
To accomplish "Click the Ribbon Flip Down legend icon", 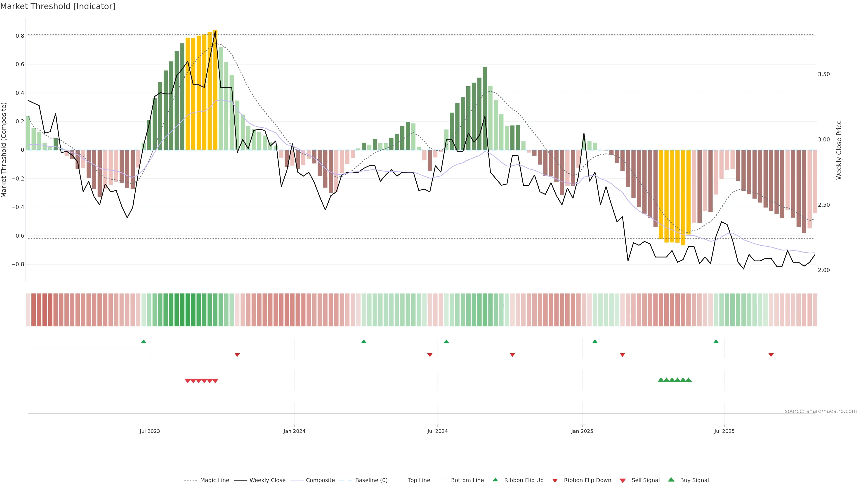I will pos(555,480).
